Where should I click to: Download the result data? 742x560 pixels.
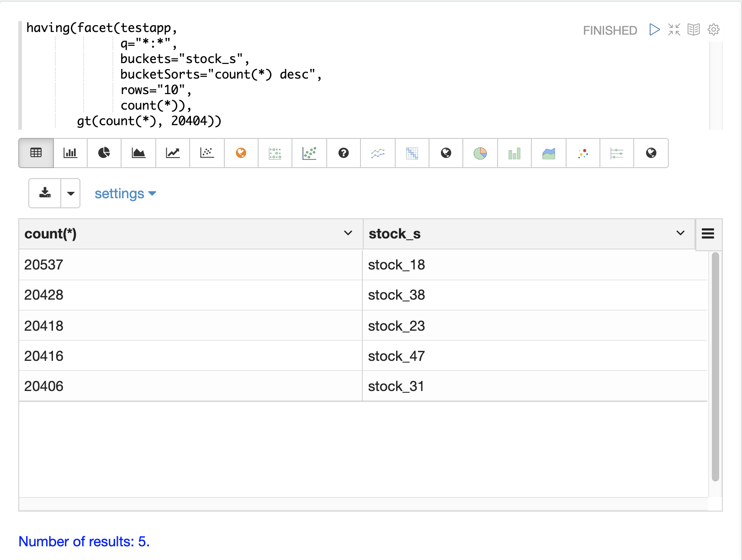tap(45, 193)
